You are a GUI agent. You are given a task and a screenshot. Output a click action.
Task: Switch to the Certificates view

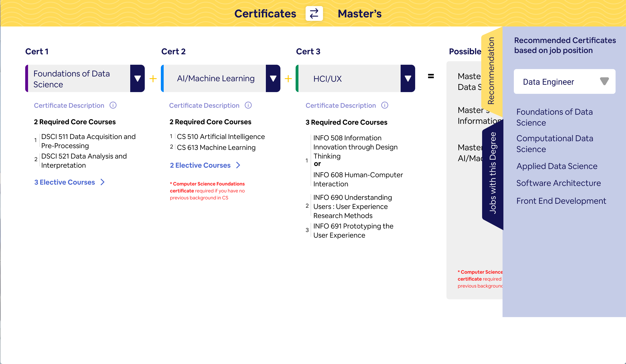[265, 13]
